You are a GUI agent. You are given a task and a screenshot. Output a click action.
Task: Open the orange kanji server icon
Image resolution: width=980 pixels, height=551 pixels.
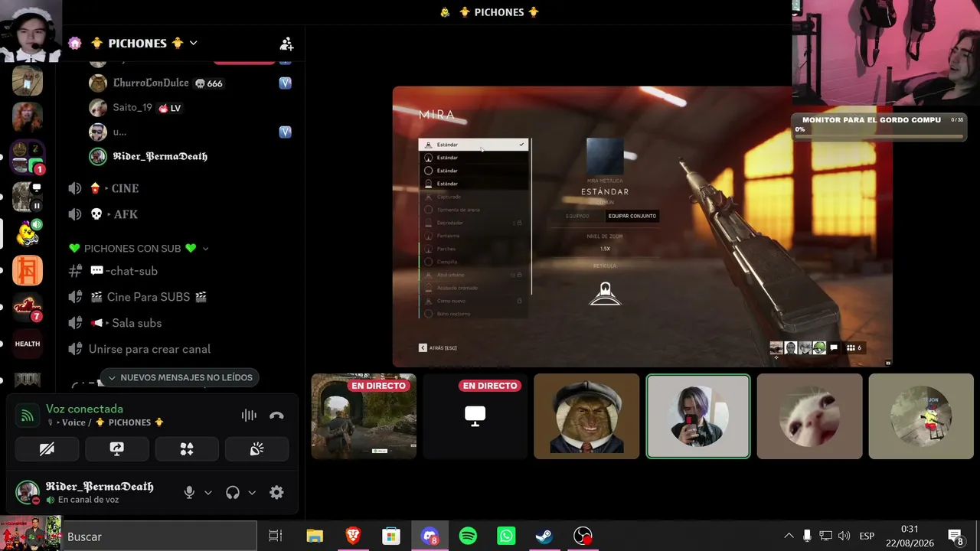pyautogui.click(x=28, y=270)
